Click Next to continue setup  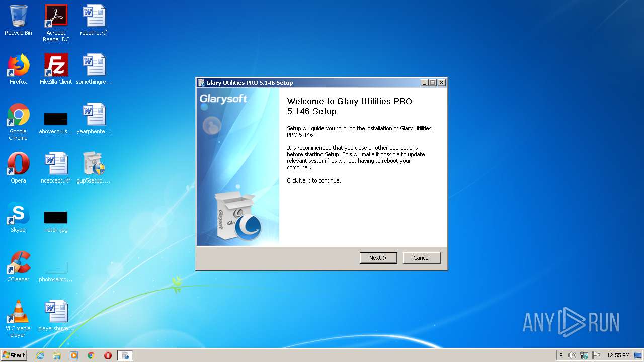coord(378,258)
